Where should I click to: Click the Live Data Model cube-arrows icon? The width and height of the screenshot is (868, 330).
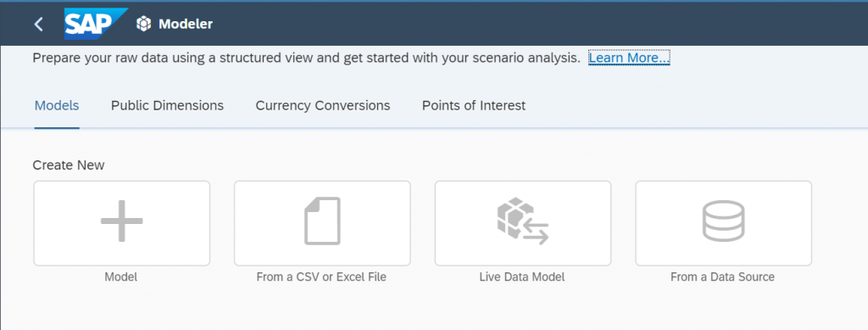(523, 221)
